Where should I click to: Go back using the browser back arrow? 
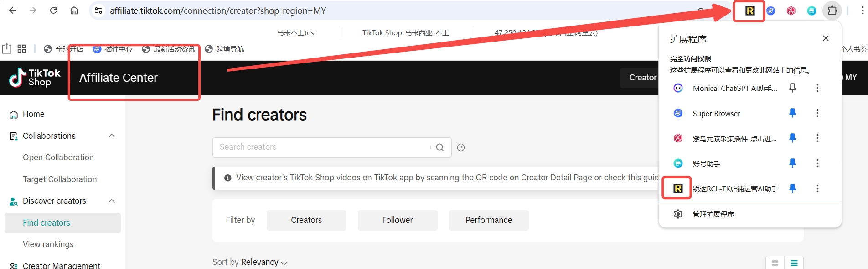13,11
